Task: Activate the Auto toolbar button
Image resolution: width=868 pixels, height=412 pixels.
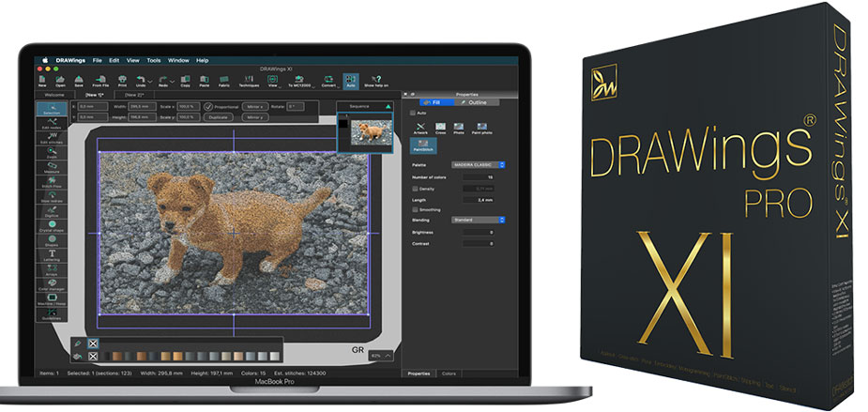Action: pyautogui.click(x=350, y=82)
